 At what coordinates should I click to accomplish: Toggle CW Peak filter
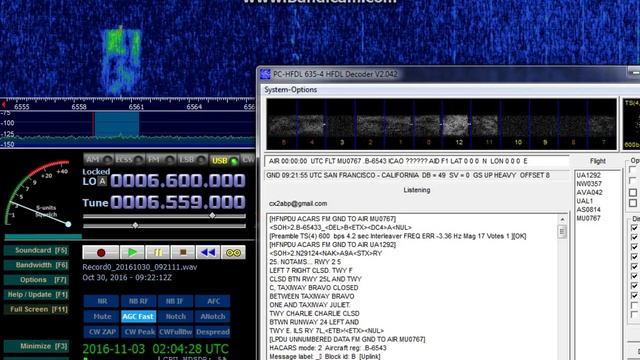pyautogui.click(x=138, y=332)
